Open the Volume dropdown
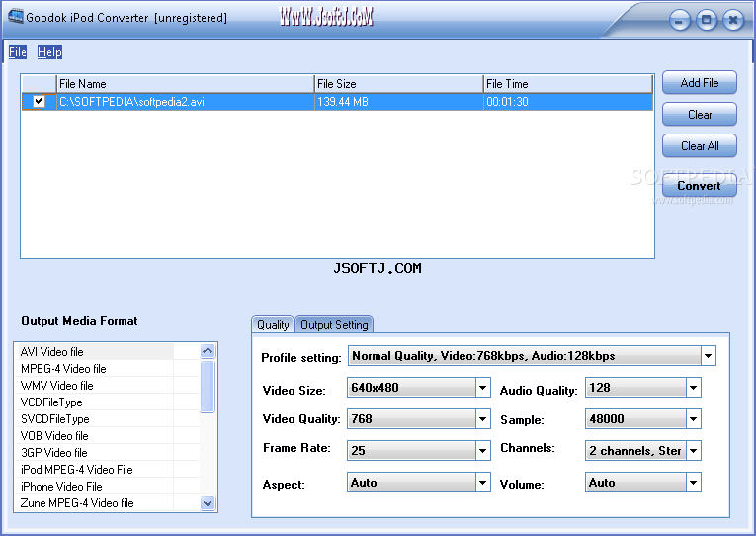This screenshot has width=756, height=536. [694, 483]
